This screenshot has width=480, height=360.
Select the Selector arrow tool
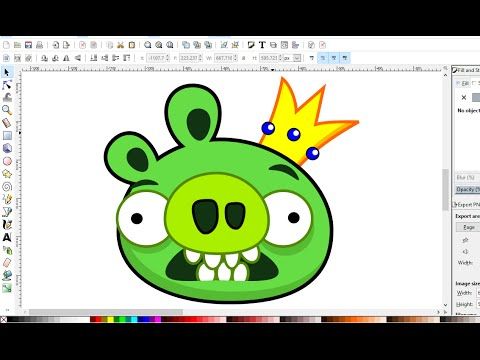click(x=7, y=72)
